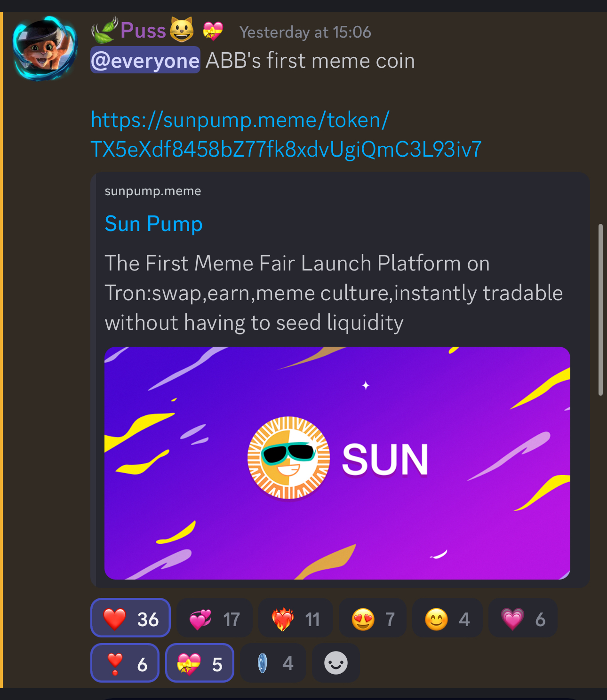Click the Puss username
The image size is (607, 700).
click(143, 31)
